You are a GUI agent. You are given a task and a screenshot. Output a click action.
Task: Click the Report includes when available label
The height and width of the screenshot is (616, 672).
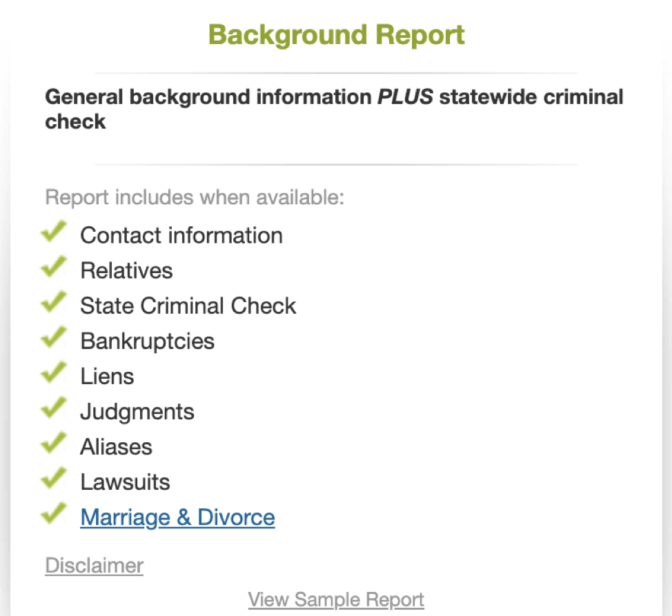pos(195,197)
